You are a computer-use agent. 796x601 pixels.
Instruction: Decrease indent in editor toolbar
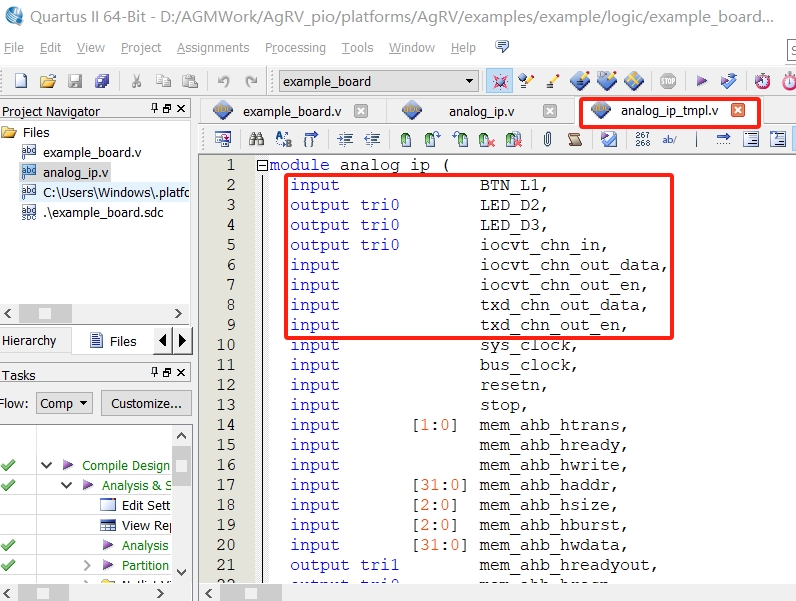[x=372, y=139]
